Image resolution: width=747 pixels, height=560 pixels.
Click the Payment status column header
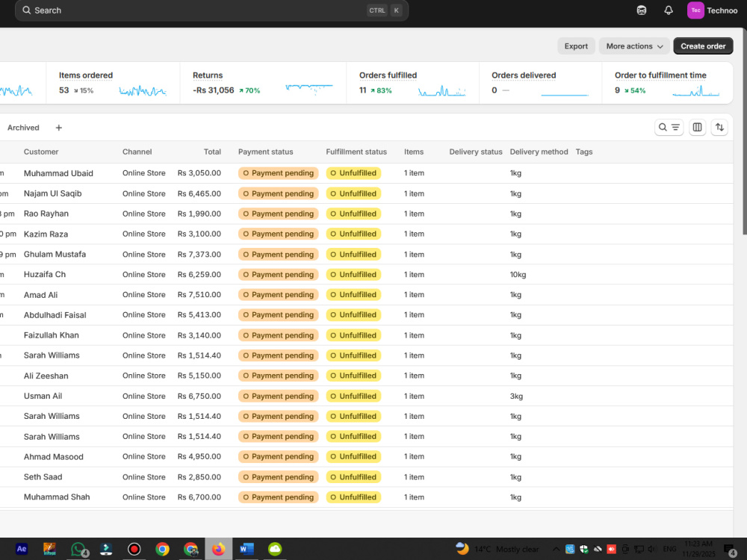pos(265,152)
